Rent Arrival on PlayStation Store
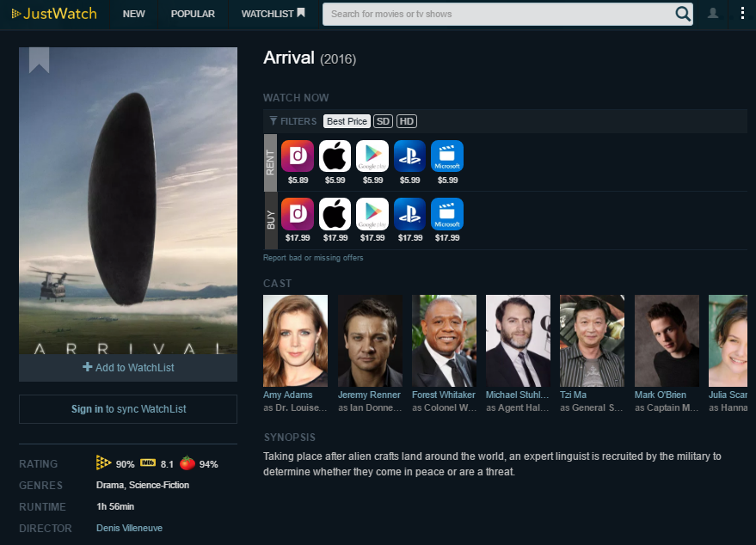The width and height of the screenshot is (756, 545). coord(409,156)
